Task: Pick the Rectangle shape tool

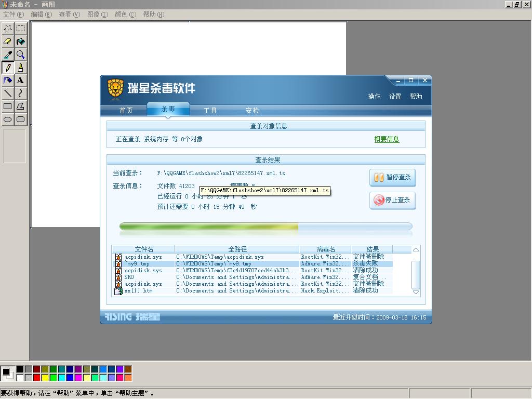Action: click(8, 106)
